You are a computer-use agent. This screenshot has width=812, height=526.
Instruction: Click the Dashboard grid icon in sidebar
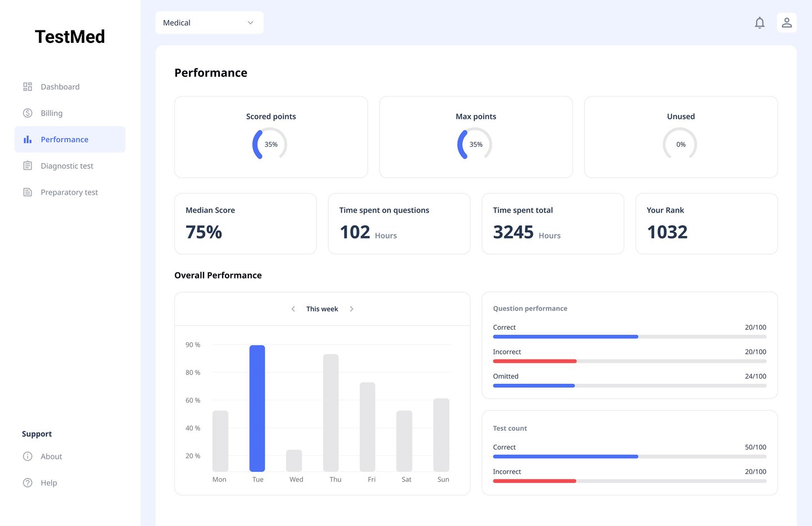point(28,86)
